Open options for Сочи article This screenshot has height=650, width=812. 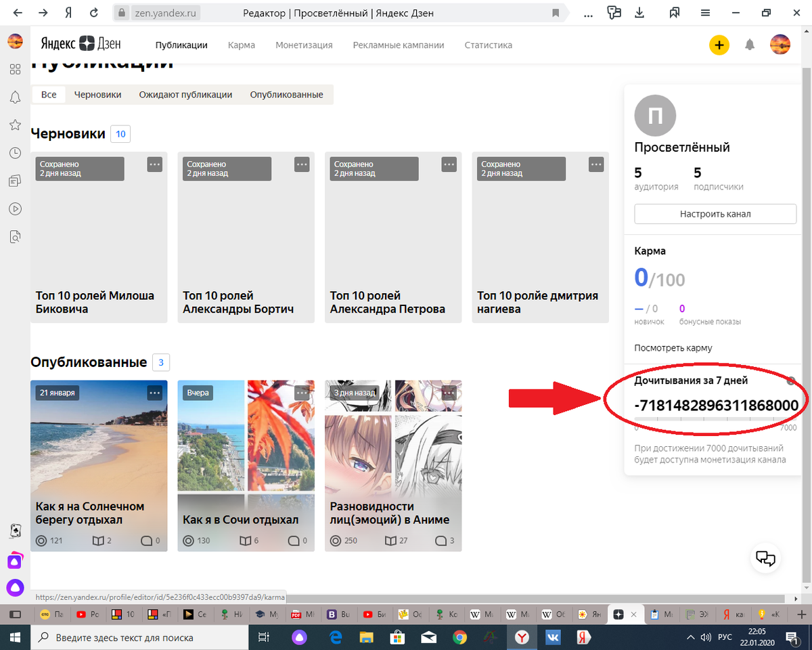point(302,393)
